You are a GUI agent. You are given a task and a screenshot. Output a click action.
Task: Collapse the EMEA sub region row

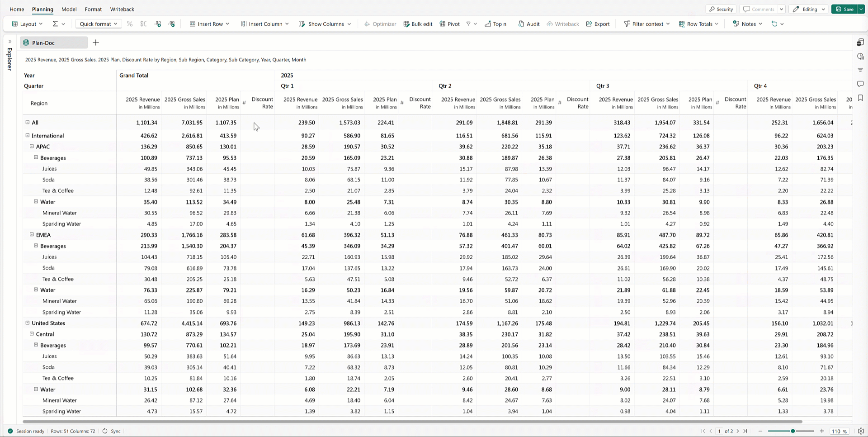click(x=32, y=235)
